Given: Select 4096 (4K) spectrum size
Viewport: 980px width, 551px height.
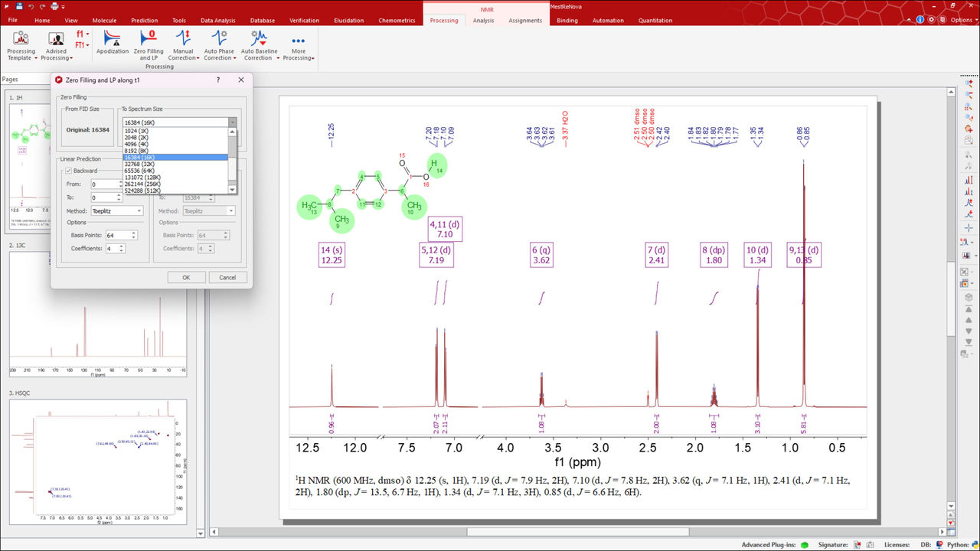Looking at the screenshot, I should pos(175,144).
